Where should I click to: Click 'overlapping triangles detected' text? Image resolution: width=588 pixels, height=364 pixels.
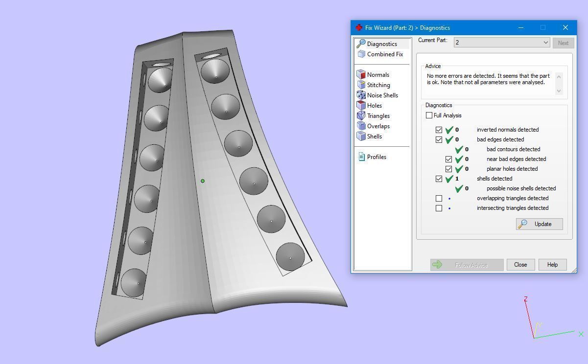click(513, 198)
